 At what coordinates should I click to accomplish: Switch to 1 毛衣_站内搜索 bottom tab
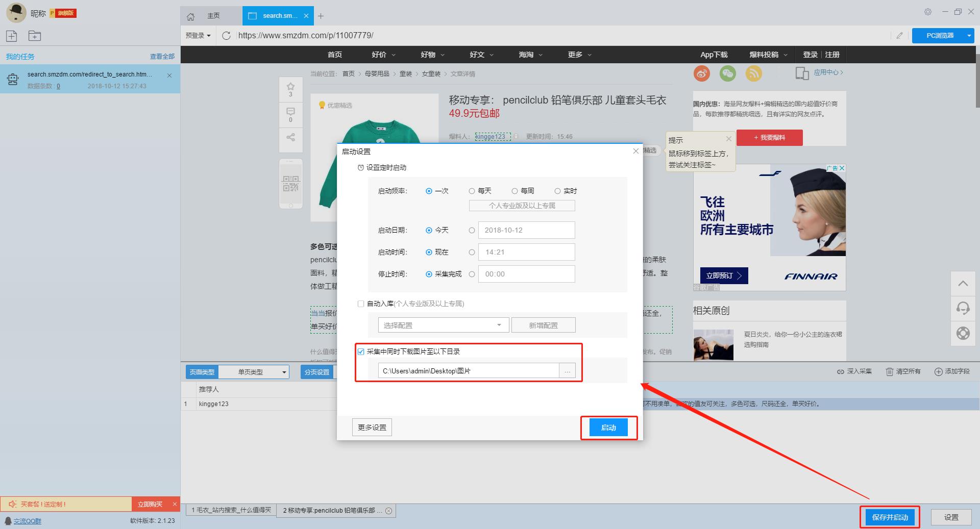(231, 510)
